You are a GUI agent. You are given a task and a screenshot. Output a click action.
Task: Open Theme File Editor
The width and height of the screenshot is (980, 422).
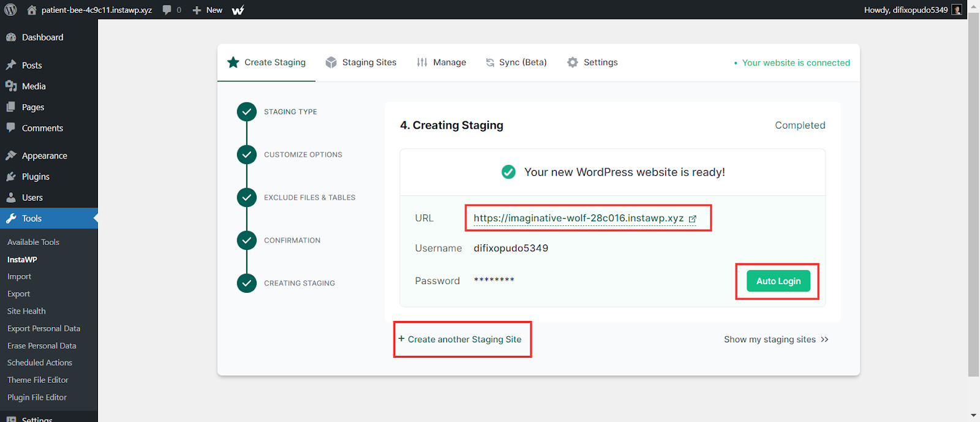pos(38,380)
